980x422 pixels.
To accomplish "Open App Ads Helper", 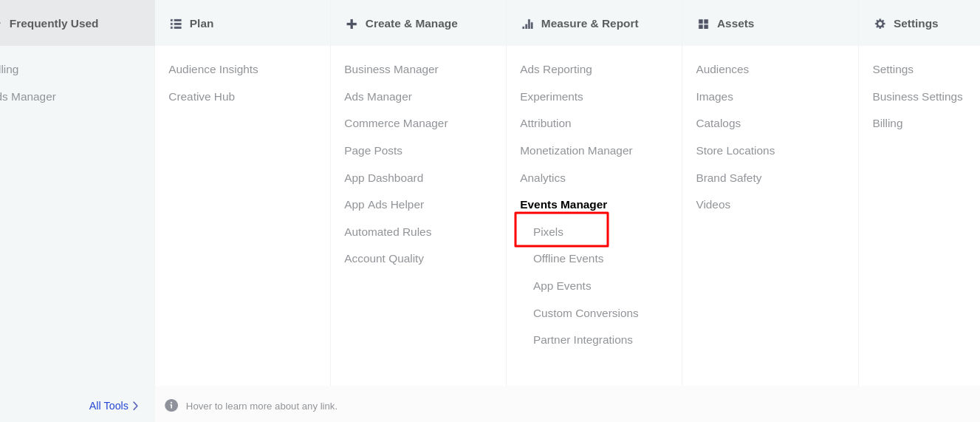I will click(x=384, y=205).
